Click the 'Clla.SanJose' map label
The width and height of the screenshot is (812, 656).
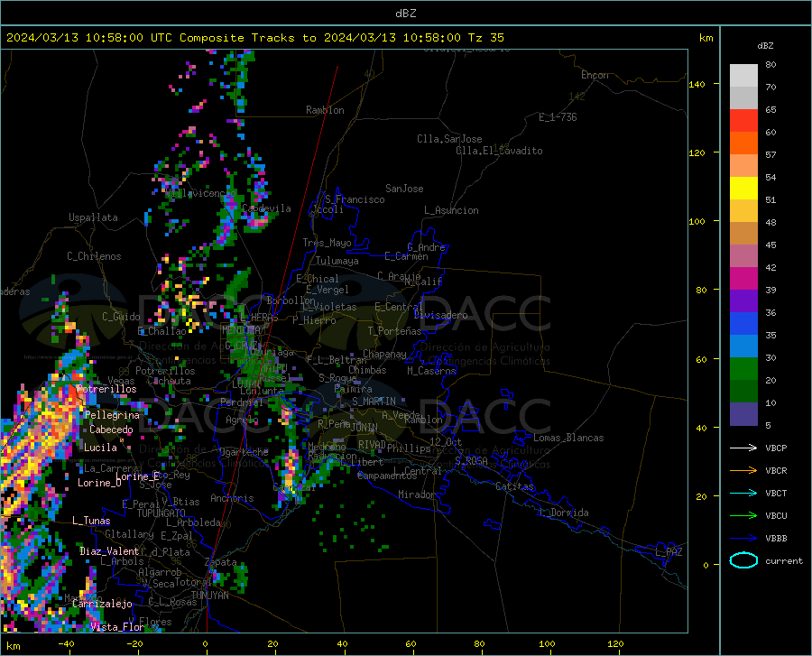(449, 139)
